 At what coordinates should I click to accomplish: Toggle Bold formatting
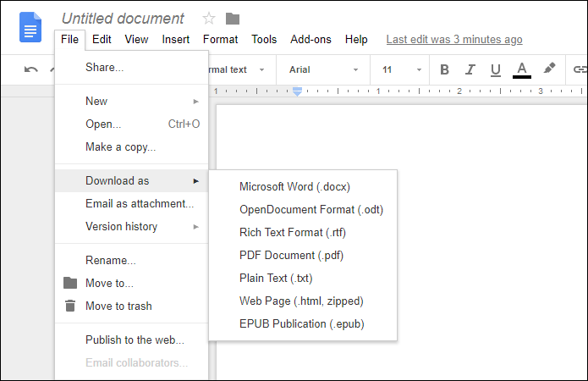click(x=444, y=69)
